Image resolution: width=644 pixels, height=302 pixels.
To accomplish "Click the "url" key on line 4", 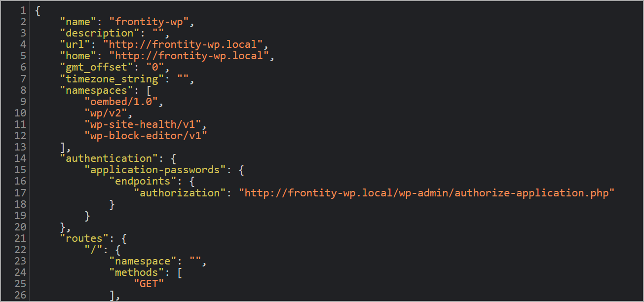I will click(x=75, y=44).
